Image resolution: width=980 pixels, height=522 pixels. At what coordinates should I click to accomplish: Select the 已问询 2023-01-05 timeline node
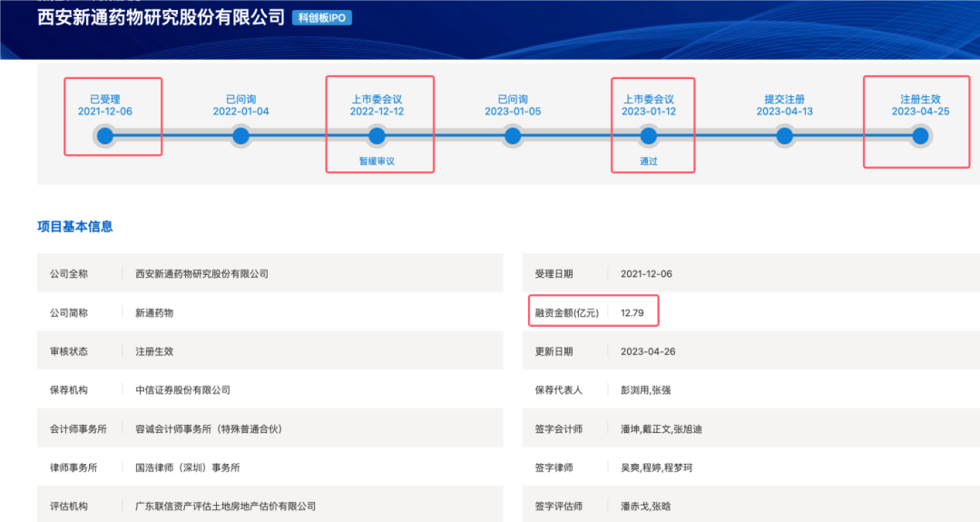pyautogui.click(x=513, y=135)
